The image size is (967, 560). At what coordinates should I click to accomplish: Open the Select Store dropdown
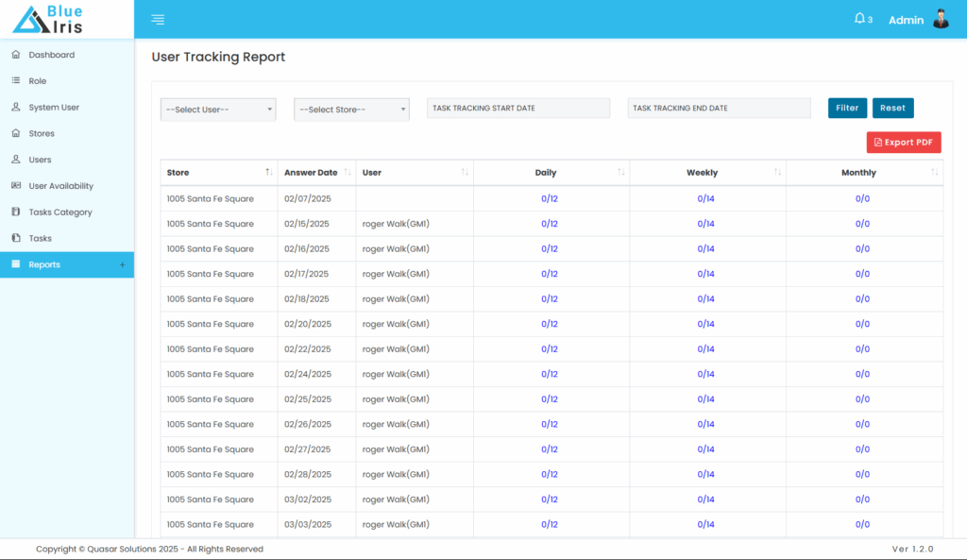(x=351, y=110)
